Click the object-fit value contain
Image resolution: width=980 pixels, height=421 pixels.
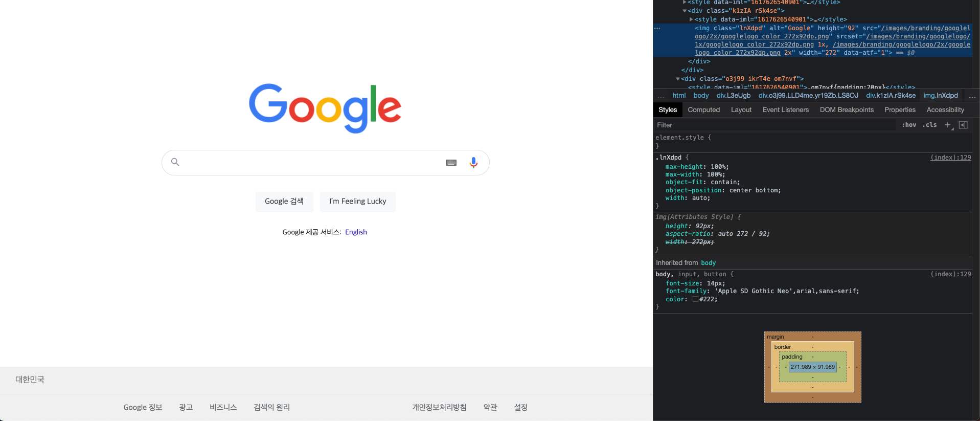[x=723, y=182]
